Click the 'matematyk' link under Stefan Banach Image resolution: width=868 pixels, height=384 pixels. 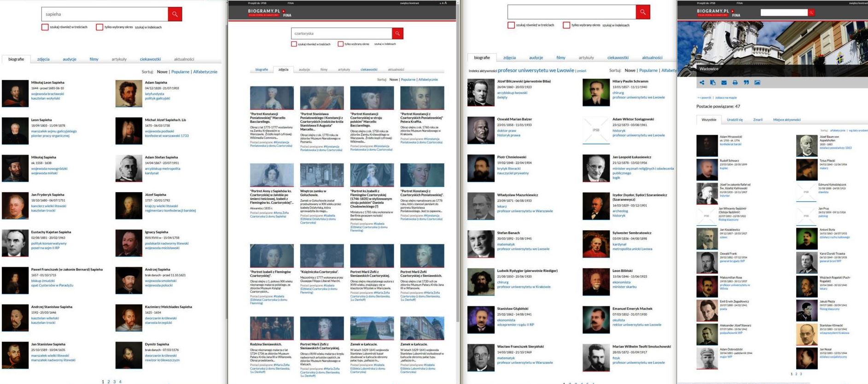coord(506,245)
